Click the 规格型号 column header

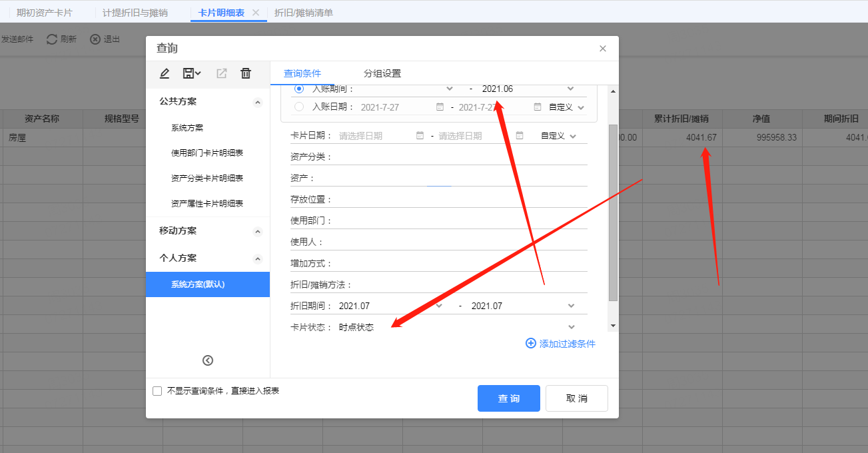[122, 119]
